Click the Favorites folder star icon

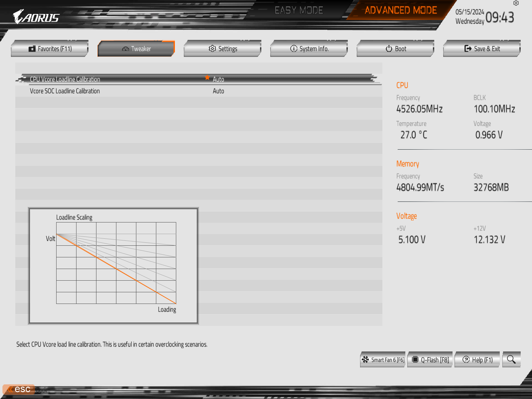(32, 49)
